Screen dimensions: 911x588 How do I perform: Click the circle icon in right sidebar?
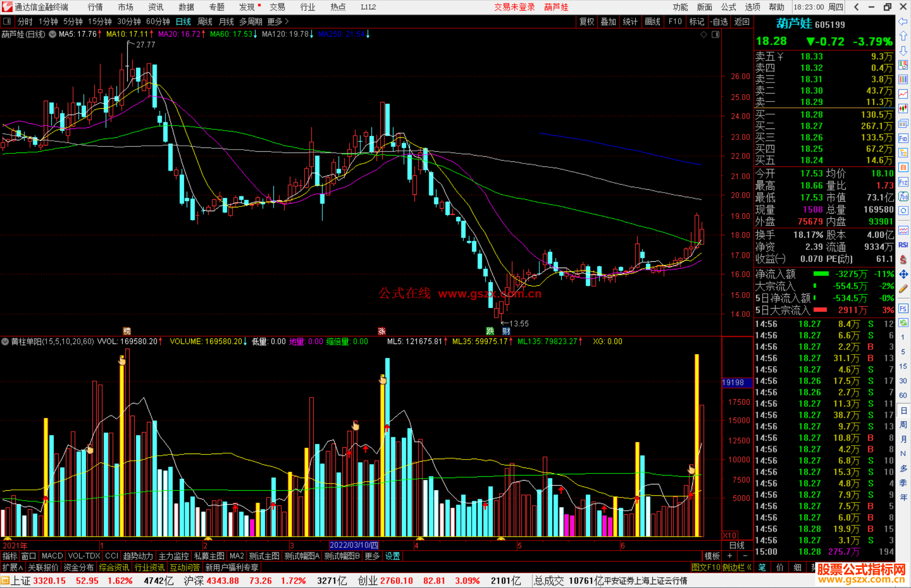point(903,211)
